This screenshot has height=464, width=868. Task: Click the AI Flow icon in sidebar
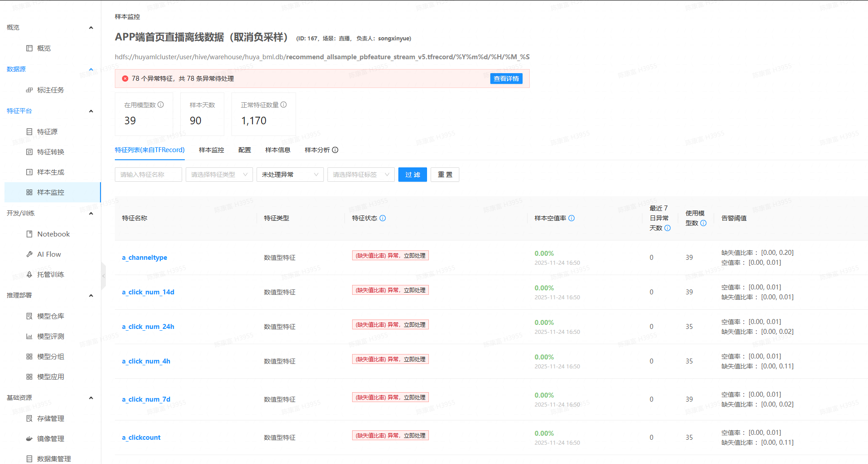pyautogui.click(x=29, y=254)
